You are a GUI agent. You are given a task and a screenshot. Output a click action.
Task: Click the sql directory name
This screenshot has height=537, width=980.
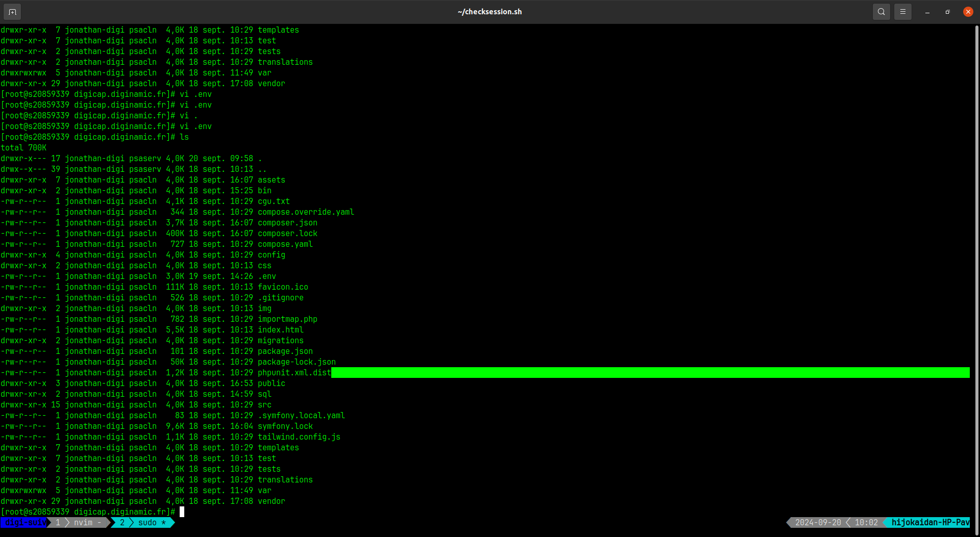click(x=264, y=394)
